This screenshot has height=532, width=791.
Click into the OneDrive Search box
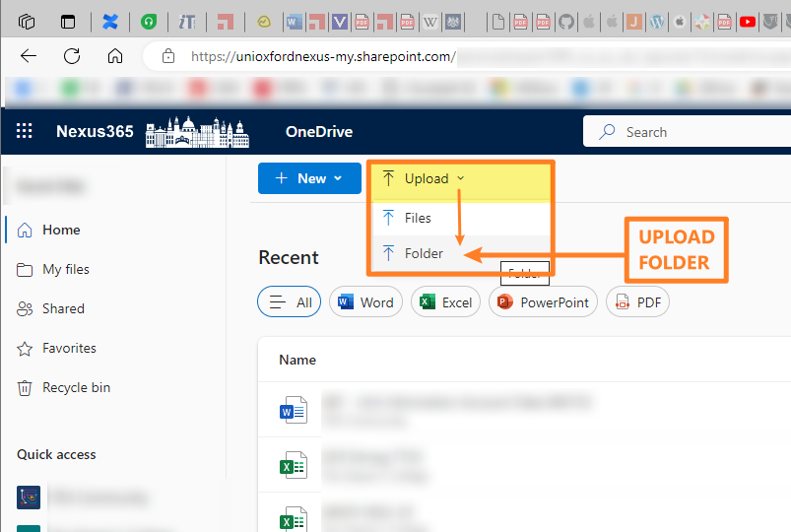click(688, 132)
